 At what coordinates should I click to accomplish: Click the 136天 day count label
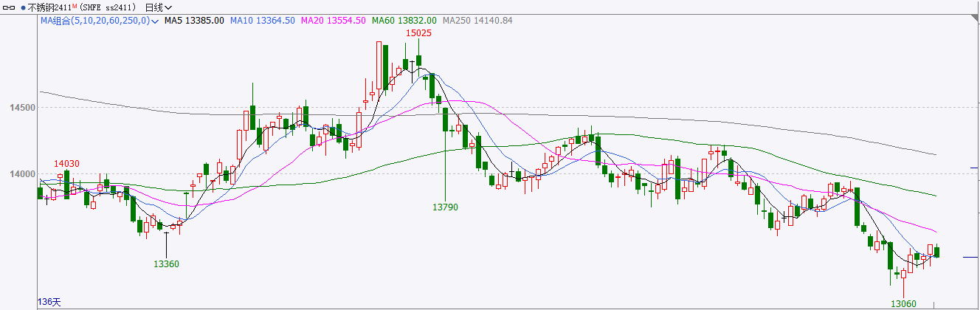[x=50, y=302]
